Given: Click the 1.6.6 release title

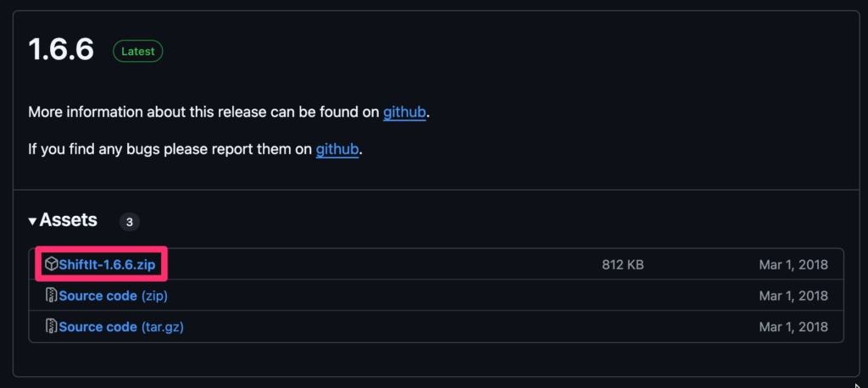Looking at the screenshot, I should (61, 50).
